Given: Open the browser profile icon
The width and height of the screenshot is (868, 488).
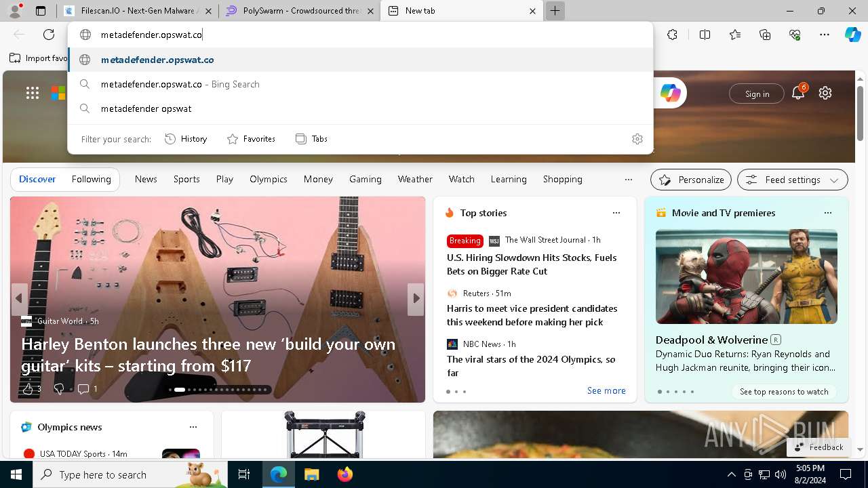Looking at the screenshot, I should [15, 11].
